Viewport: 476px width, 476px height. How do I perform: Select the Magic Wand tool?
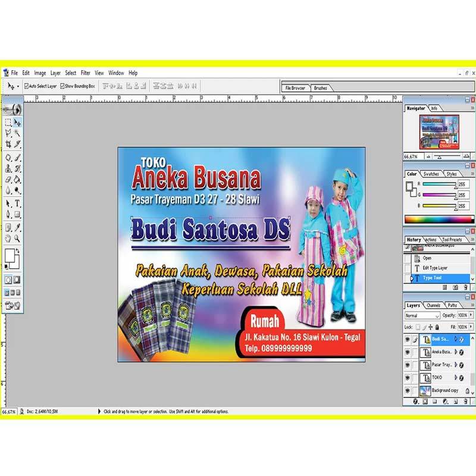17,133
